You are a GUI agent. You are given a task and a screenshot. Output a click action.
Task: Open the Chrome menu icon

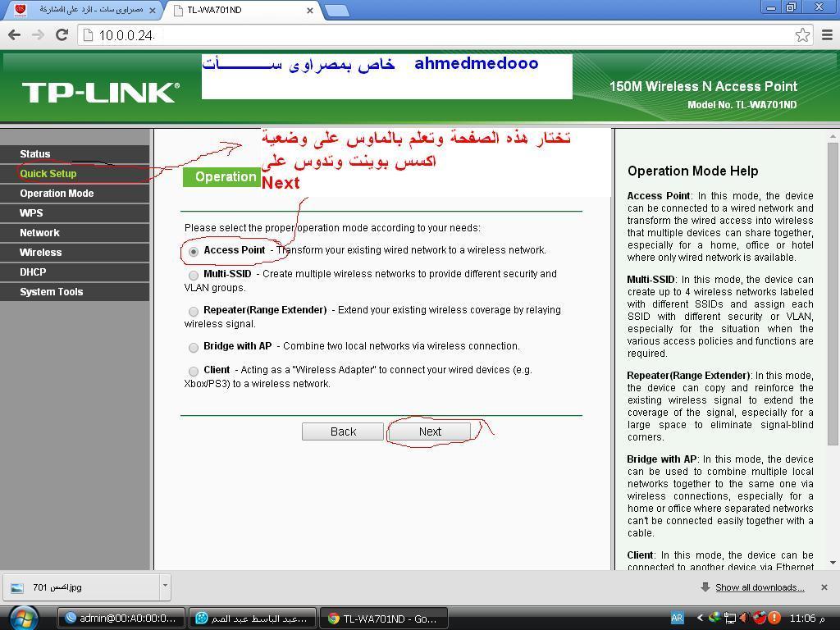[x=827, y=34]
